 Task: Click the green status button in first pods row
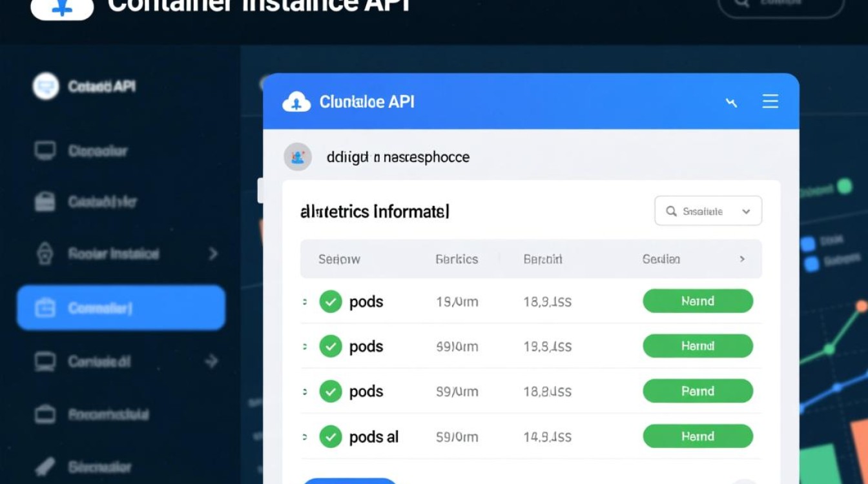point(697,301)
